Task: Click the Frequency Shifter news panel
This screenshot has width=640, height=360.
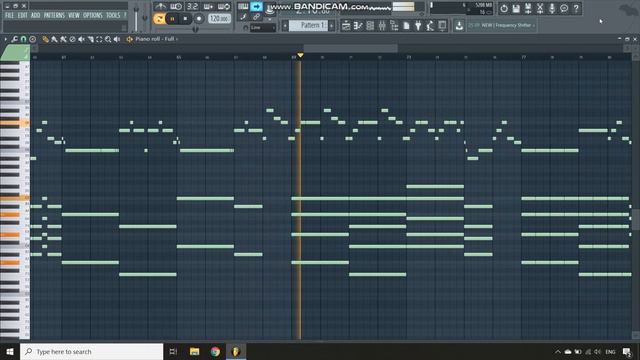Action: click(501, 26)
